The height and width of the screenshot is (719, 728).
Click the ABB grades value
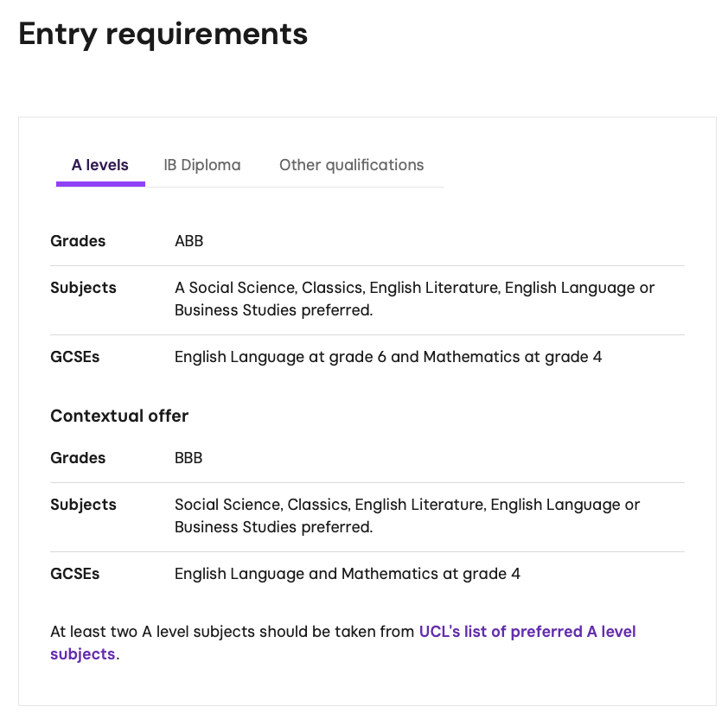tap(189, 241)
